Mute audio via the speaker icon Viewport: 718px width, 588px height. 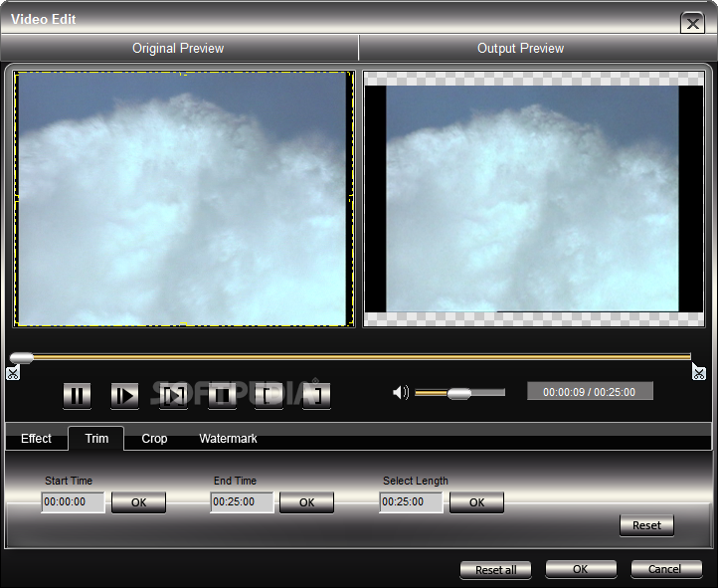pyautogui.click(x=401, y=392)
